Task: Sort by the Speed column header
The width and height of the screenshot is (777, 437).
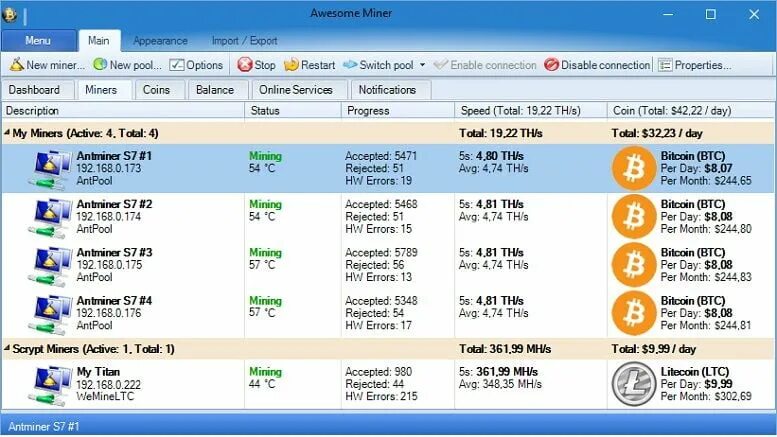Action: point(531,110)
